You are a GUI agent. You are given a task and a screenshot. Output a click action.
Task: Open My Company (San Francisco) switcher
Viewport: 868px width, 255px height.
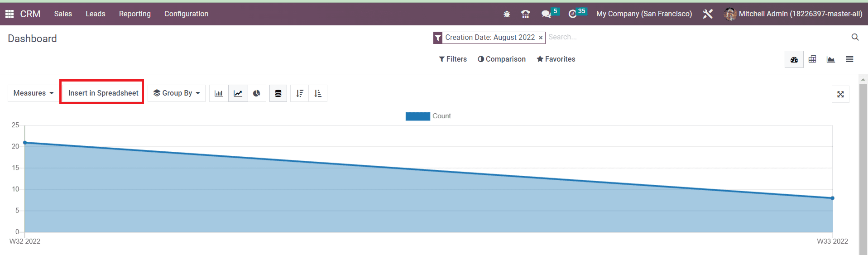(x=644, y=14)
